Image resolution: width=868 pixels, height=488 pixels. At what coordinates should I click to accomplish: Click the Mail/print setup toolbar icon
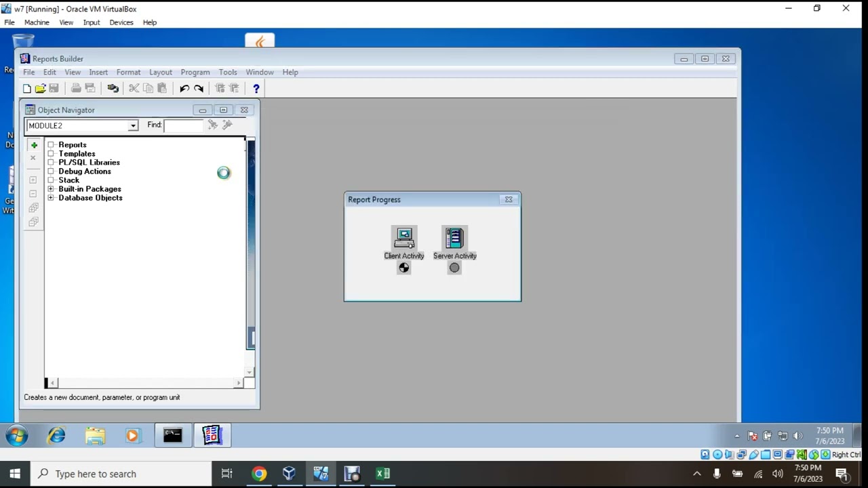tap(90, 88)
